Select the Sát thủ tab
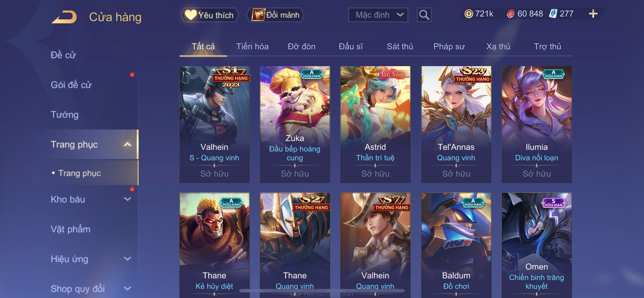 point(400,47)
